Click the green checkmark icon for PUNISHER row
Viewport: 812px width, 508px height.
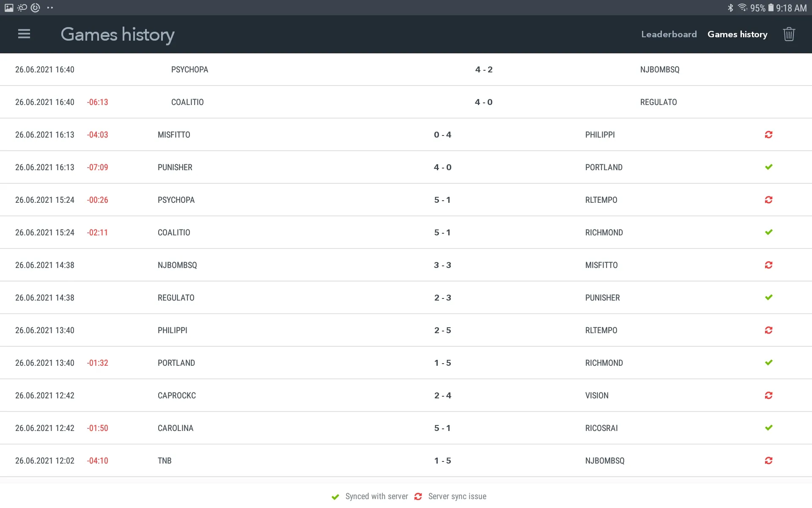[769, 167]
